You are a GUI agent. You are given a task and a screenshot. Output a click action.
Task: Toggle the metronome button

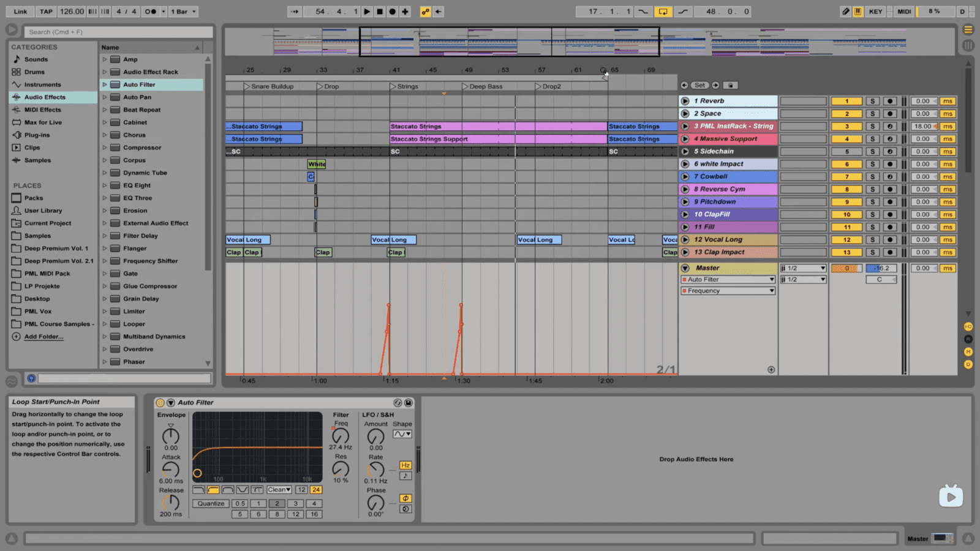point(150,12)
